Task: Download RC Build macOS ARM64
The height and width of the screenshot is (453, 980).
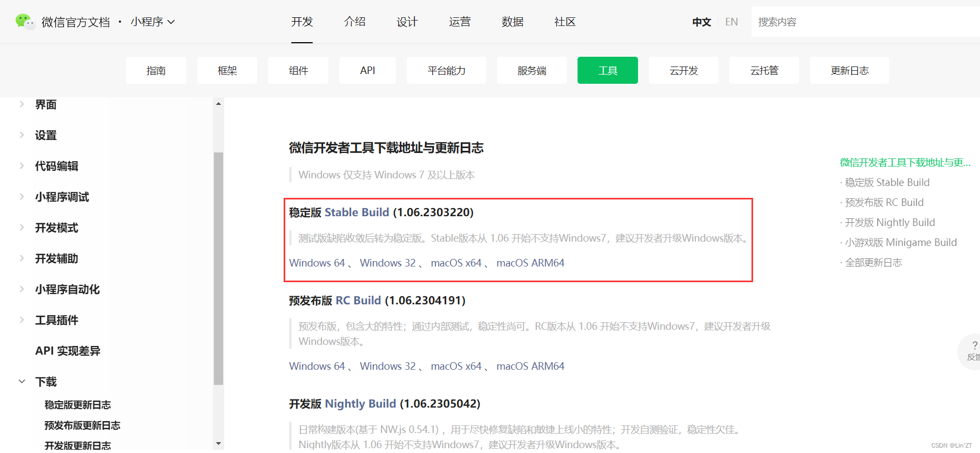Action: coord(531,366)
